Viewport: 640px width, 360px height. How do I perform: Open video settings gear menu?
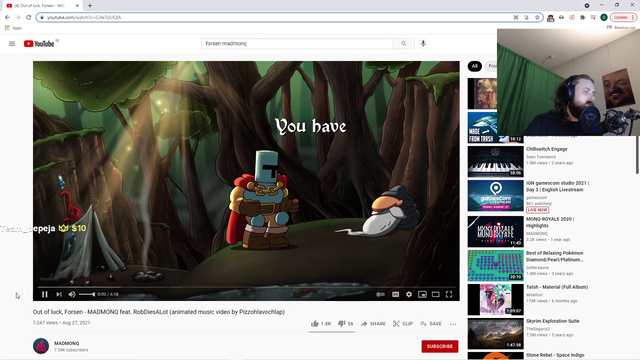tap(409, 294)
